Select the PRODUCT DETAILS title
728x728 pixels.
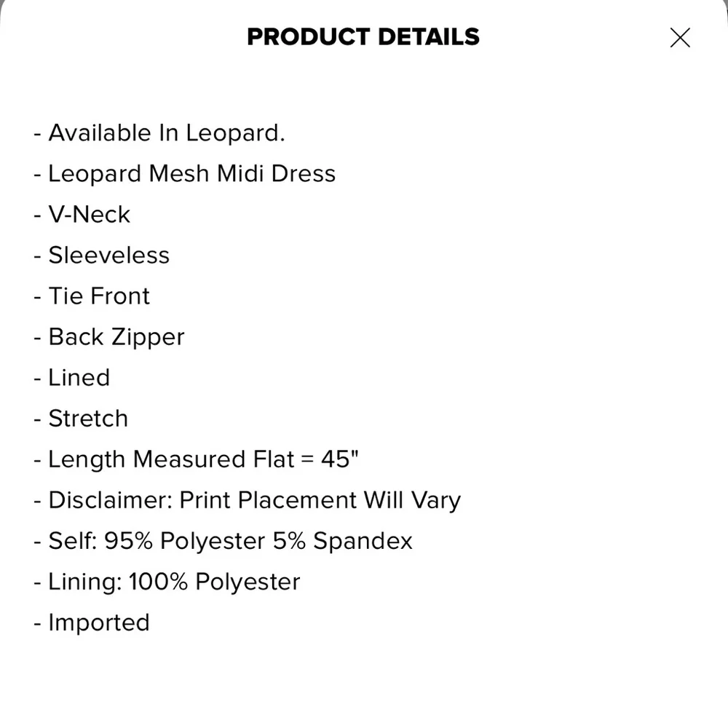click(363, 37)
